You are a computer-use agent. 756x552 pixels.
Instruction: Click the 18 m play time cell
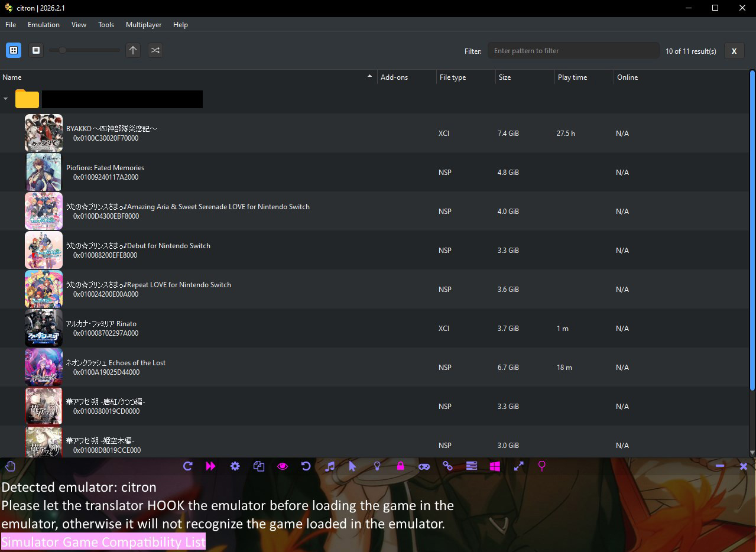click(564, 368)
